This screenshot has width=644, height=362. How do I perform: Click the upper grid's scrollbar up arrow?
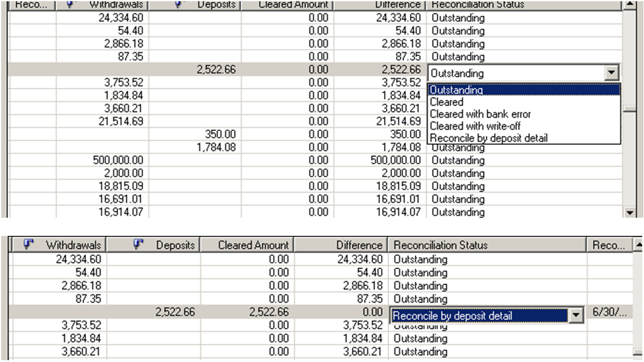coord(630,4)
